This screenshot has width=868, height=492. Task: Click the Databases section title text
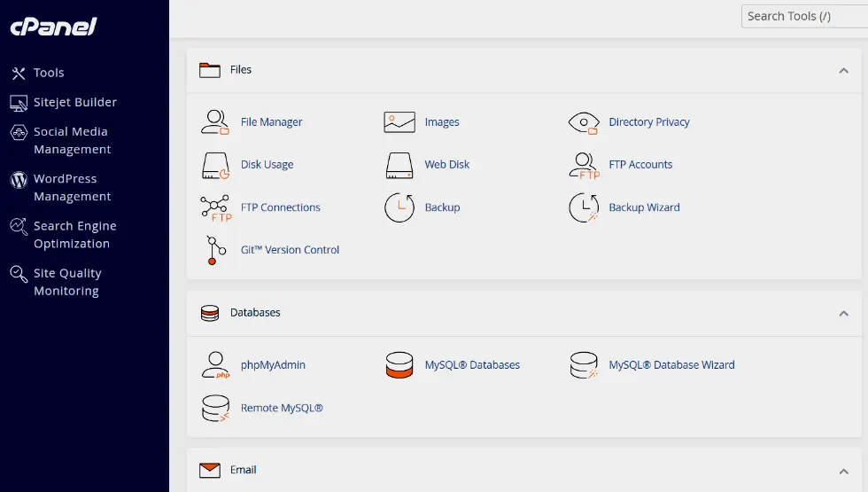click(255, 313)
